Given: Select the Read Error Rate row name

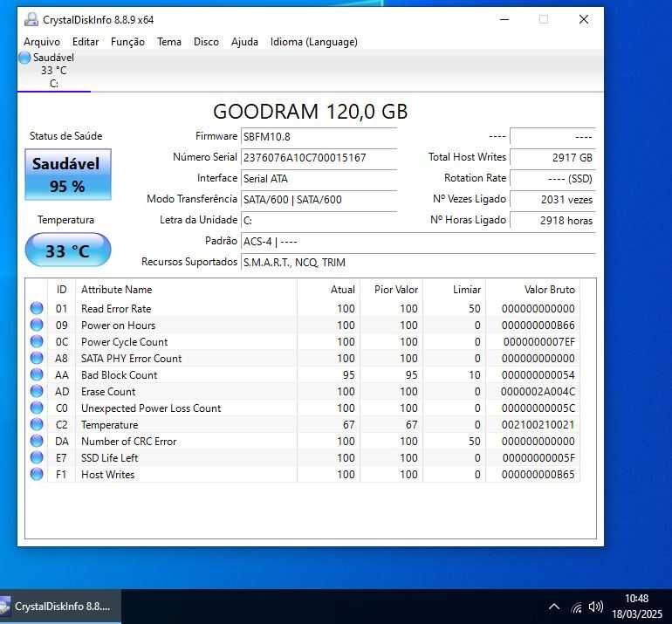Looking at the screenshot, I should pos(116,309).
